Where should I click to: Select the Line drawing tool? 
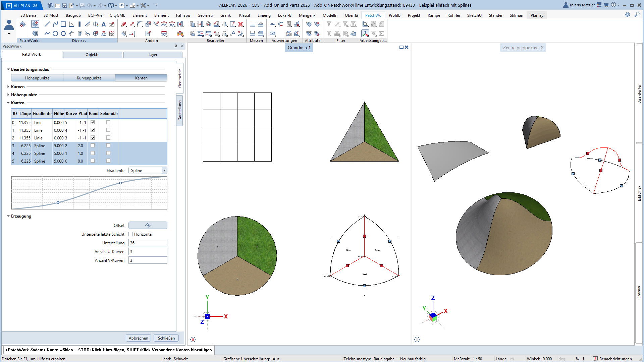47,24
